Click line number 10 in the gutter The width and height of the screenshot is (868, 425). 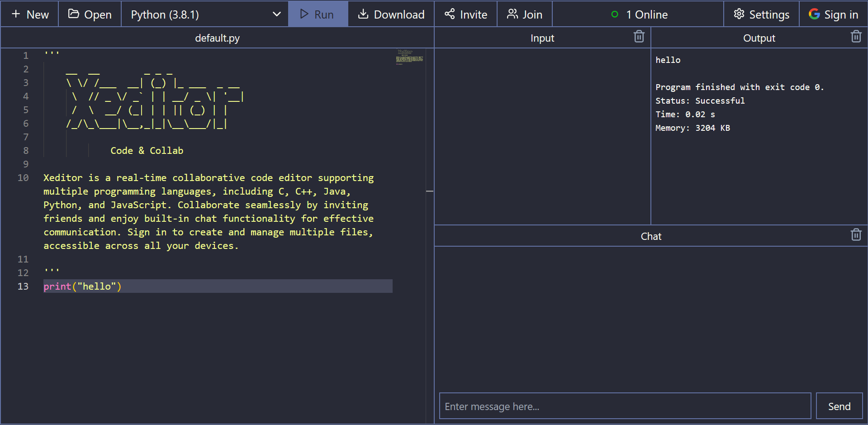coord(23,177)
